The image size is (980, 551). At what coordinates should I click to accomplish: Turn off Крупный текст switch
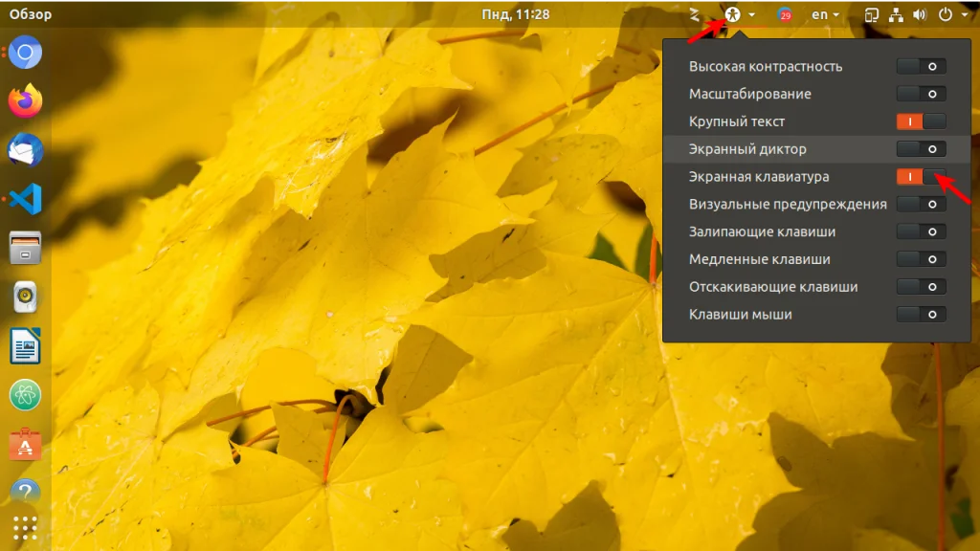(x=921, y=121)
